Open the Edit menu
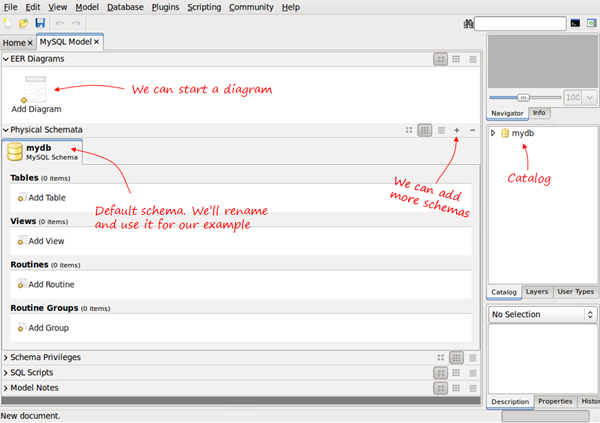Viewport: 600px width, 423px height. (x=33, y=7)
